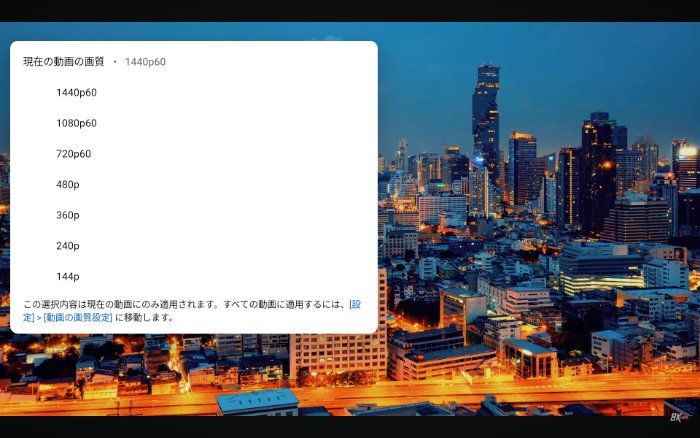The image size is (700, 438).
Task: Change quality to lowest 144p
Action: [68, 276]
